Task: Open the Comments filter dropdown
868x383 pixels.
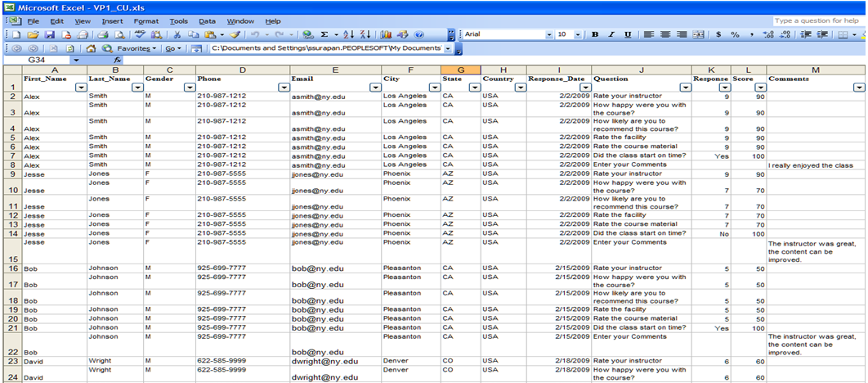Action: tap(859, 88)
